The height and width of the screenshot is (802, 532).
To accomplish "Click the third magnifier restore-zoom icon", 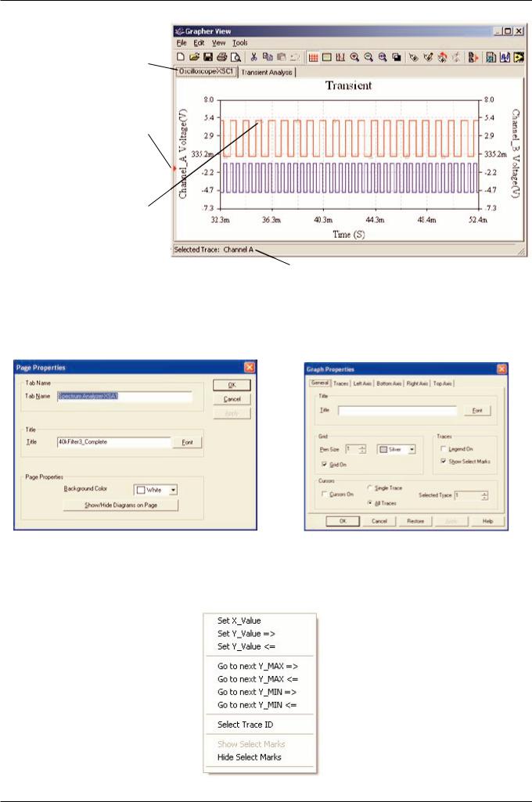I will (x=382, y=57).
